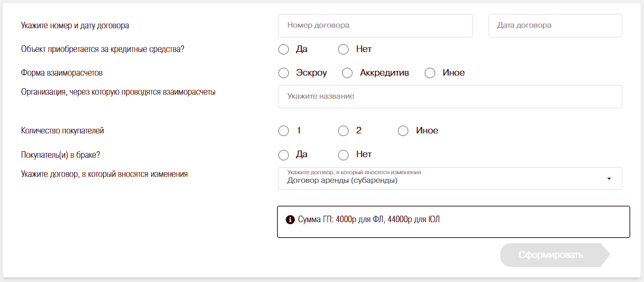Click the Эскроу option label text
Image resolution: width=644 pixels, height=282 pixels.
point(311,73)
